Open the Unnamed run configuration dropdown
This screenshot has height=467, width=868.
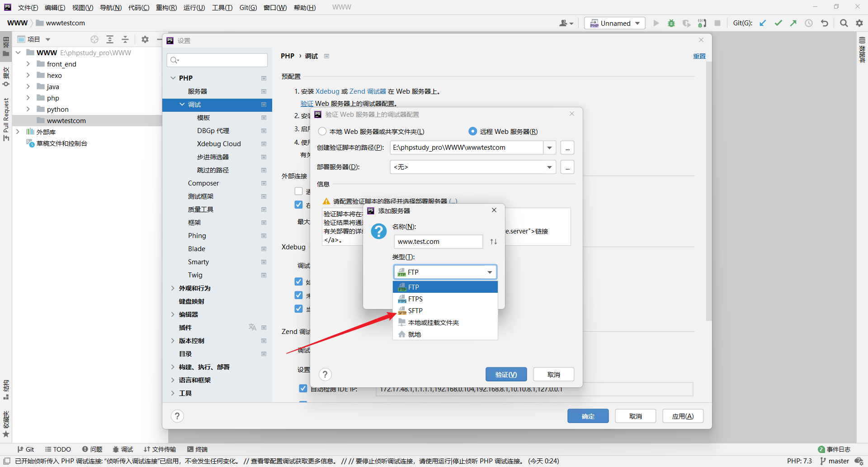click(x=615, y=23)
